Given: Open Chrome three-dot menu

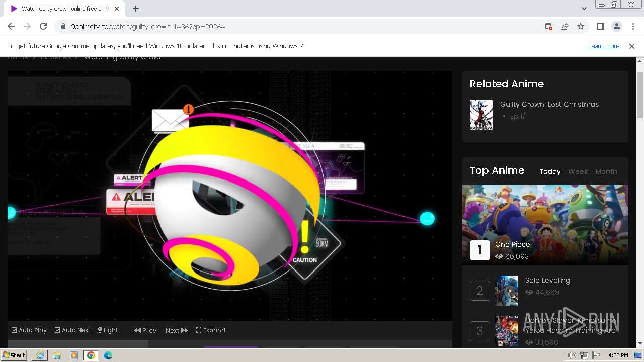Looking at the screenshot, I should (x=633, y=26).
